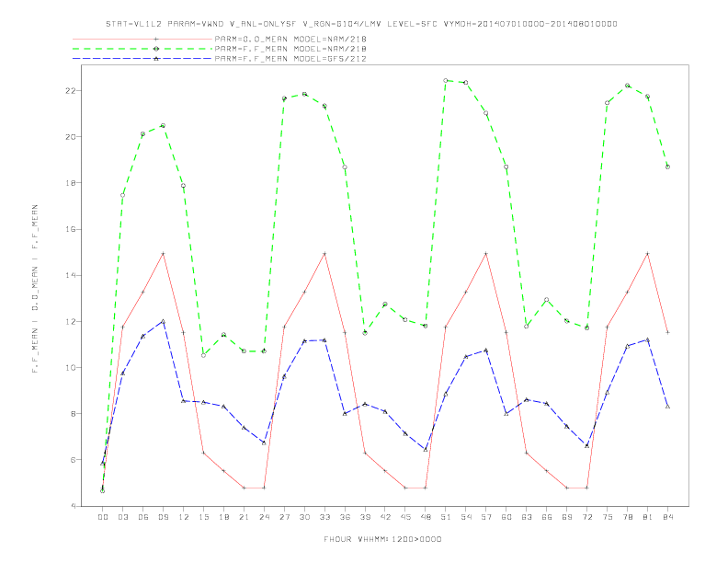Click x-axis tick label 78

coord(627,517)
